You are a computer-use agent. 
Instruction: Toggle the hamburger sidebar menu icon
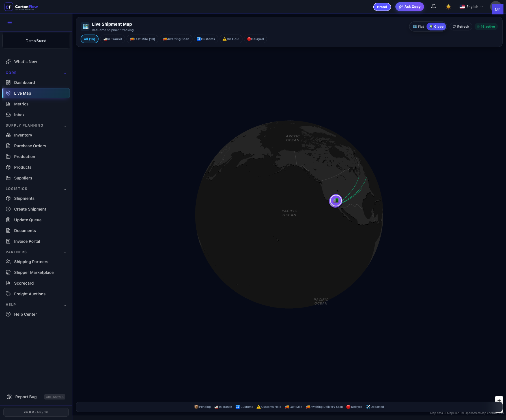[x=10, y=22]
